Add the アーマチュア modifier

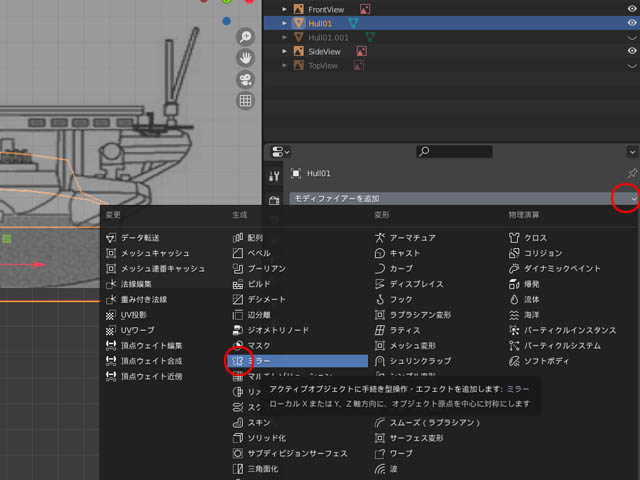(405, 238)
